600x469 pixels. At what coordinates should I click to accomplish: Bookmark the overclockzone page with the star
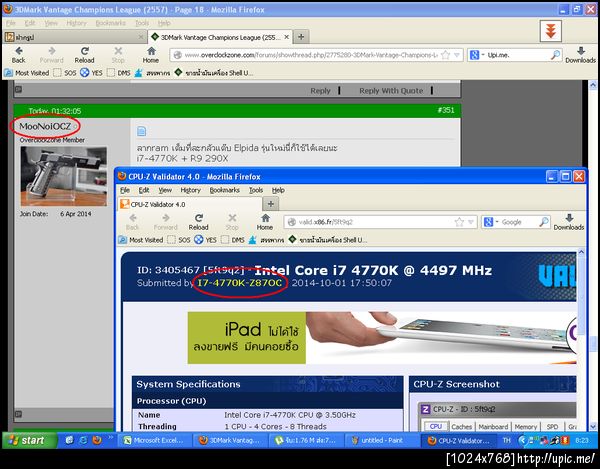tap(445, 55)
